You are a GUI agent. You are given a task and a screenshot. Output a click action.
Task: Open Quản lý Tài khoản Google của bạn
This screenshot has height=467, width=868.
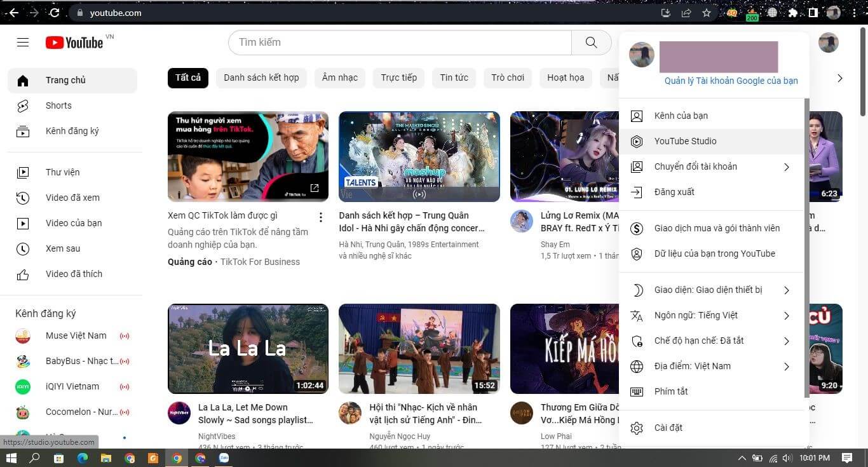[731, 81]
